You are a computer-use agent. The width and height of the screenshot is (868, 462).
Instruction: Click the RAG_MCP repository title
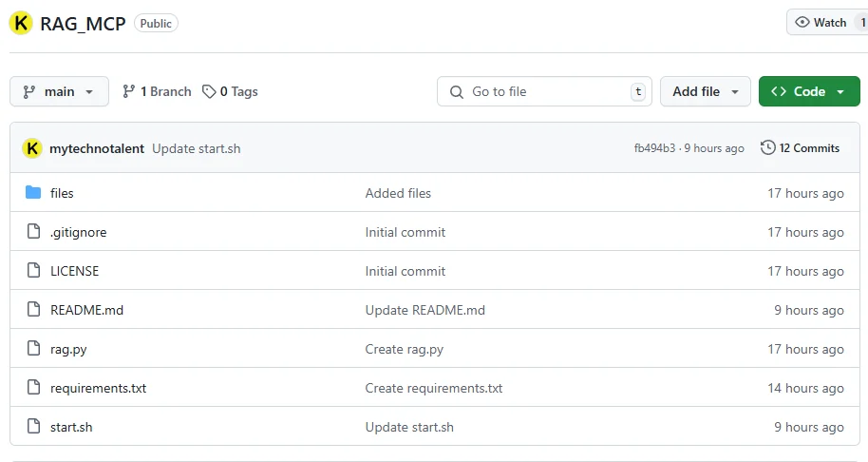83,24
